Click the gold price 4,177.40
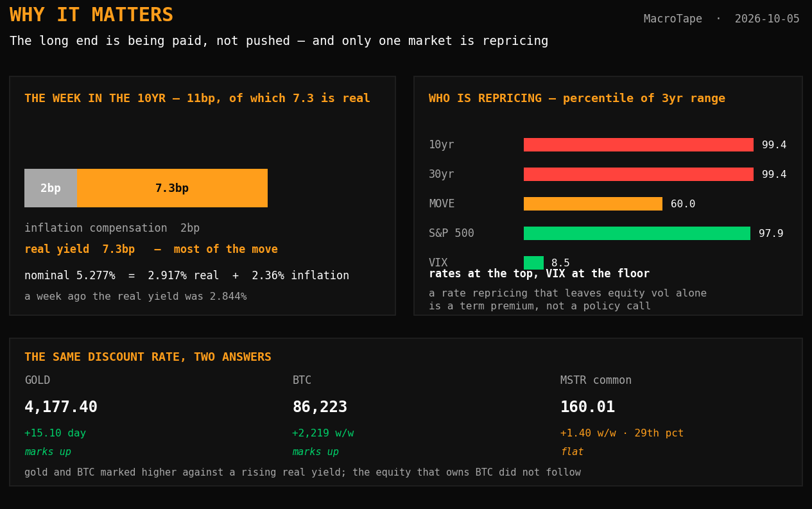This screenshot has width=812, height=509. point(61,408)
